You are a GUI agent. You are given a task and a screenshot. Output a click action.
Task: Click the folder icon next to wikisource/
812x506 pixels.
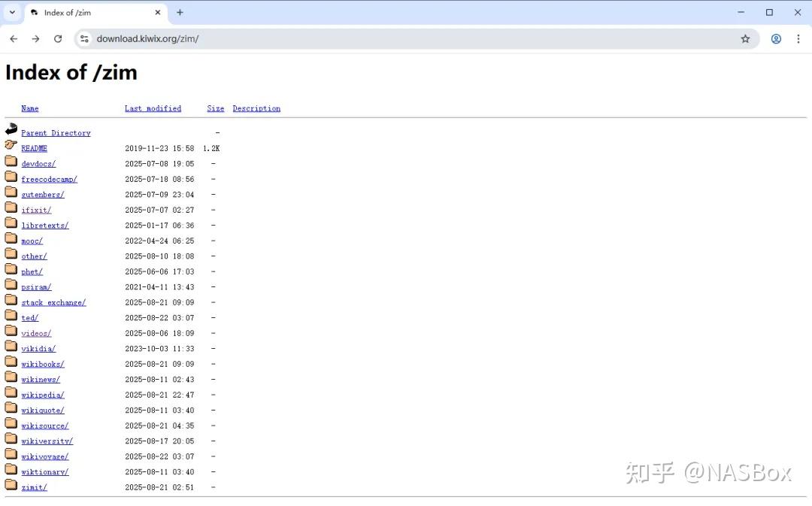click(11, 423)
